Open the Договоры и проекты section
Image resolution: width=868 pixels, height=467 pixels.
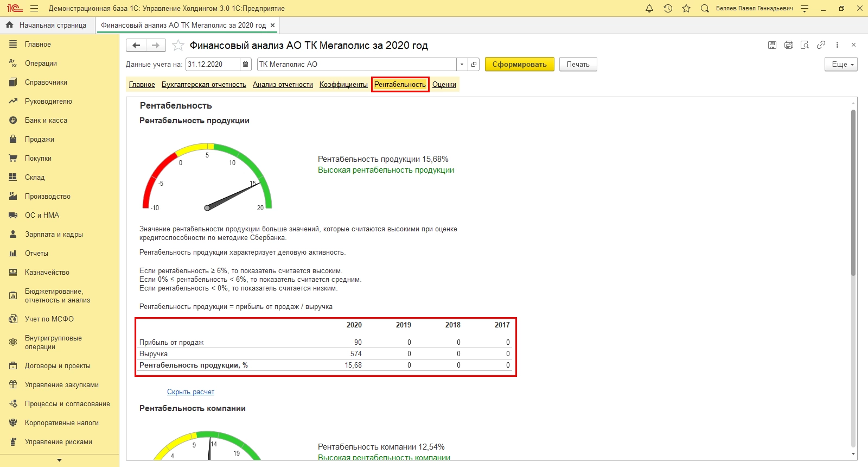60,366
